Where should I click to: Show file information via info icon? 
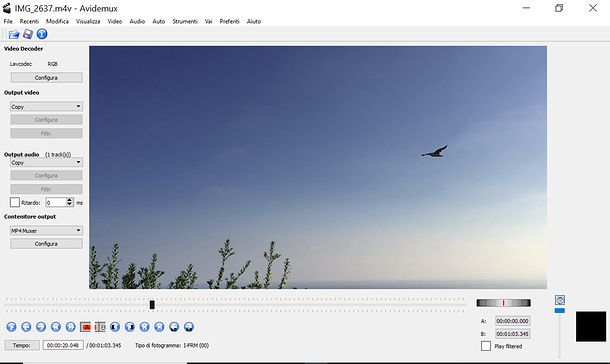coord(42,34)
